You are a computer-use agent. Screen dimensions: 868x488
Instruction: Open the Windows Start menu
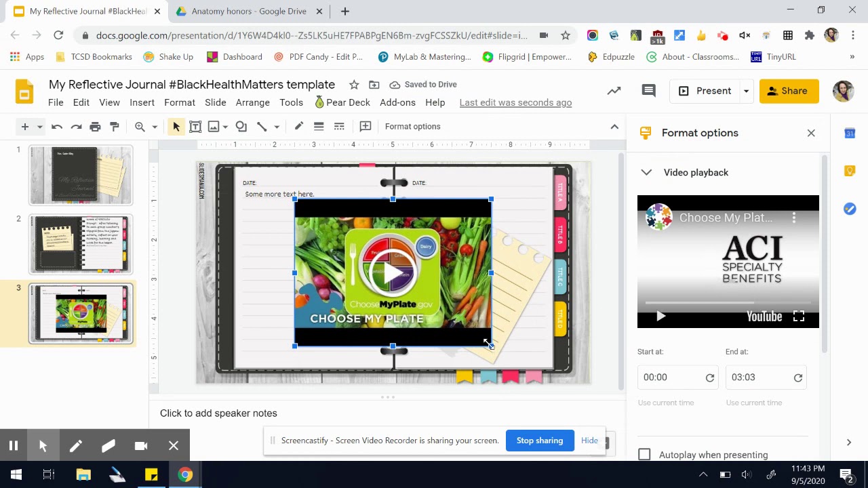pos(16,474)
